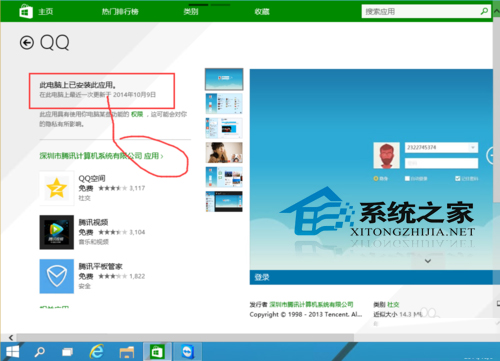The image size is (500, 361).
Task: Click the QQ空间 star app icon
Action: click(56, 188)
